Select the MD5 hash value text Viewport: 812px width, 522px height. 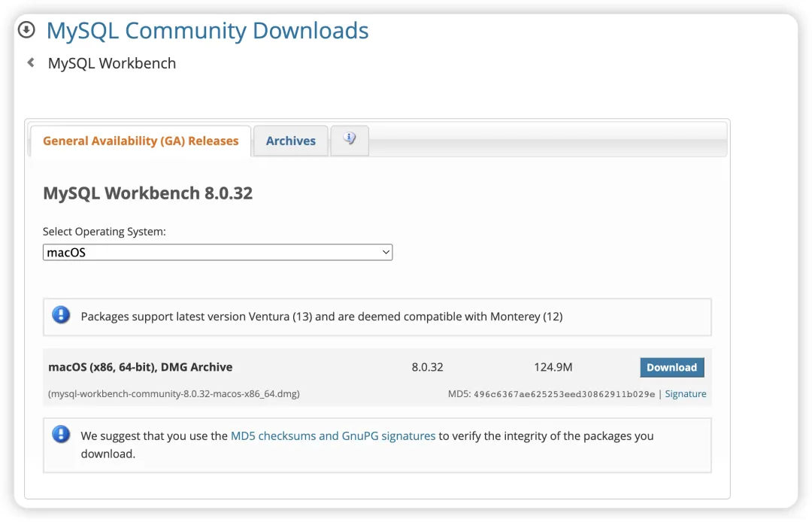click(x=564, y=394)
